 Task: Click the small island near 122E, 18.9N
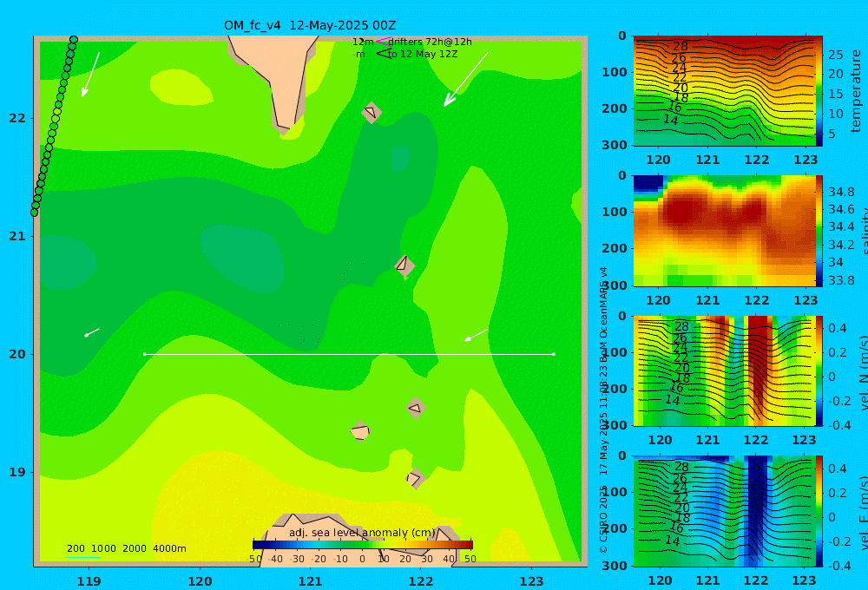point(416,478)
